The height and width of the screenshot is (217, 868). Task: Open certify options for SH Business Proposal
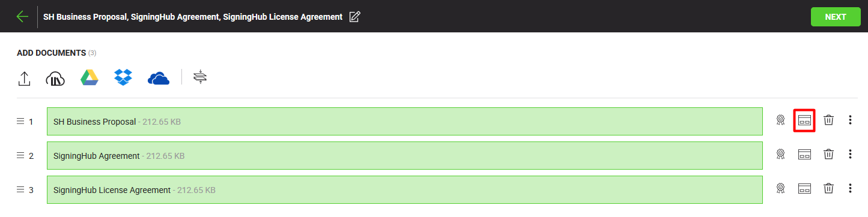(x=780, y=120)
